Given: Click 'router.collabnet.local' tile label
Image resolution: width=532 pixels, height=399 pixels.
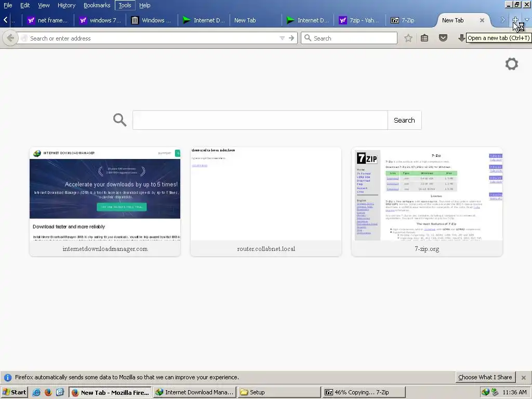Looking at the screenshot, I should coord(266,249).
